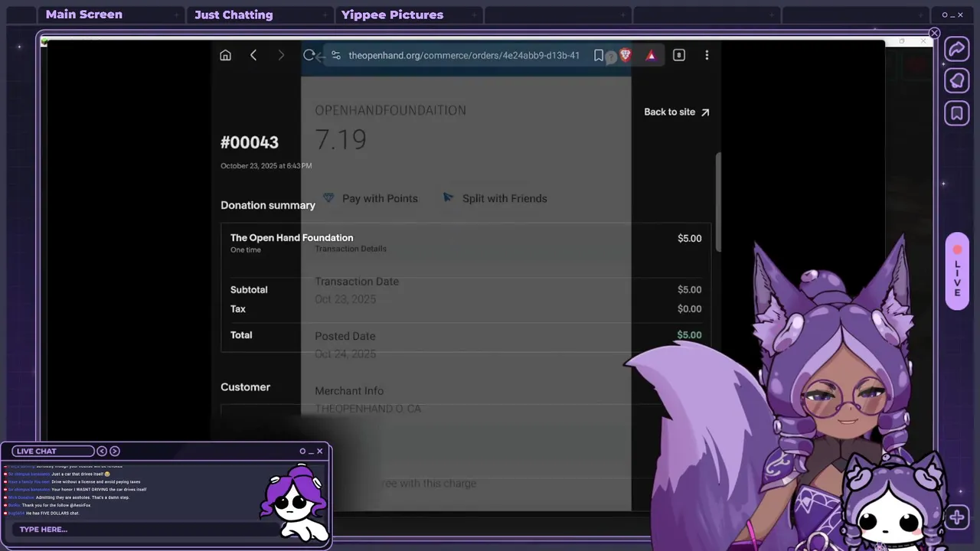Click the bookmark overlay icon on right sidebar

957,114
